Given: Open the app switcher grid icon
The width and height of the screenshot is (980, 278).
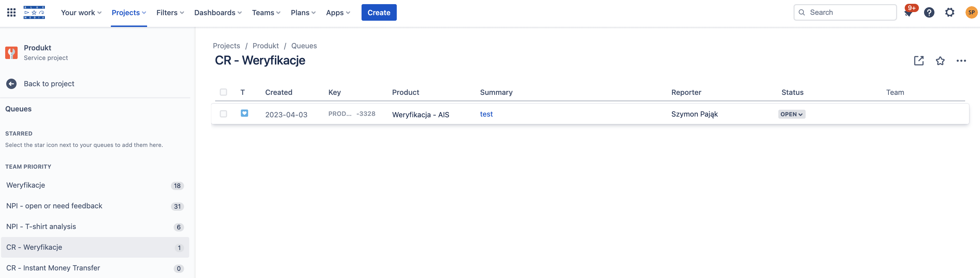Looking at the screenshot, I should [11, 12].
